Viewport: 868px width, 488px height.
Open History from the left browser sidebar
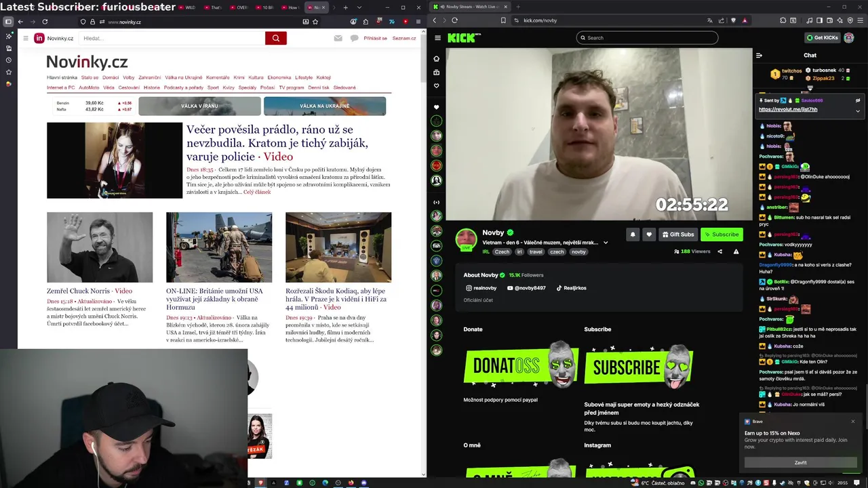click(8, 60)
